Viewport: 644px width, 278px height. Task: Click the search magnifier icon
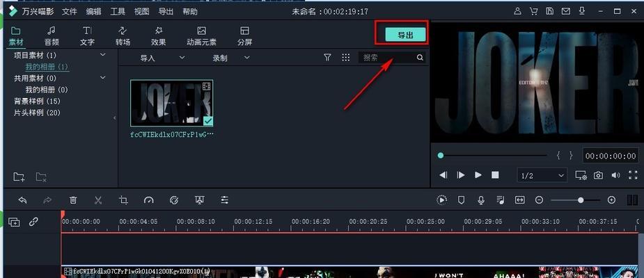[420, 58]
